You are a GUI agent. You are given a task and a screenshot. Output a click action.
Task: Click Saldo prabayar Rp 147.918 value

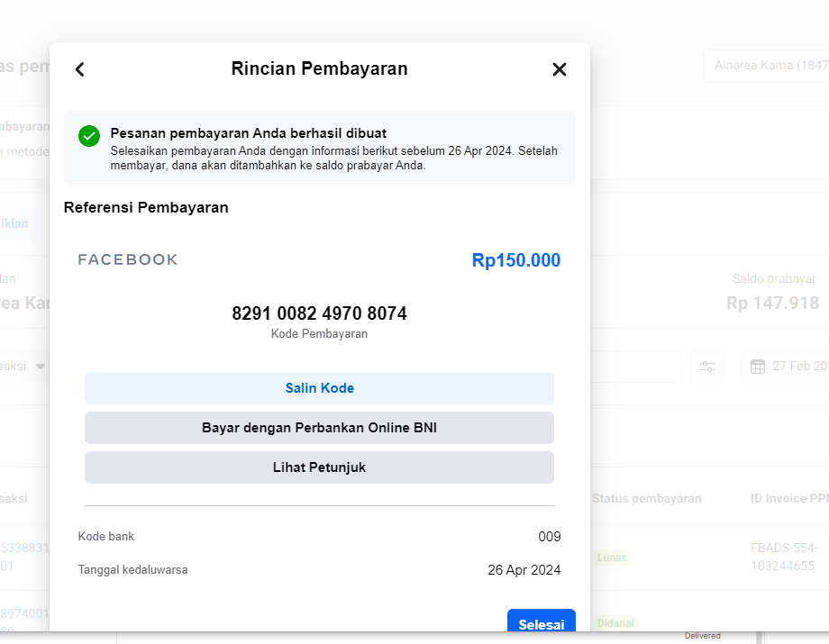772,303
